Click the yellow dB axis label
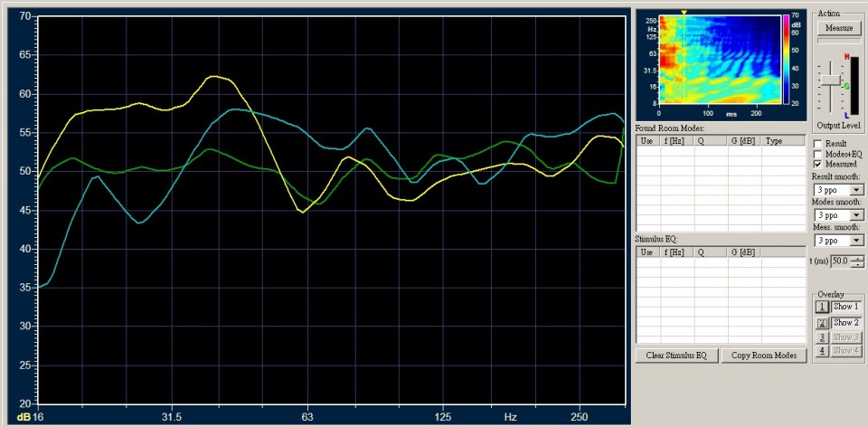868x427 pixels. (x=24, y=416)
